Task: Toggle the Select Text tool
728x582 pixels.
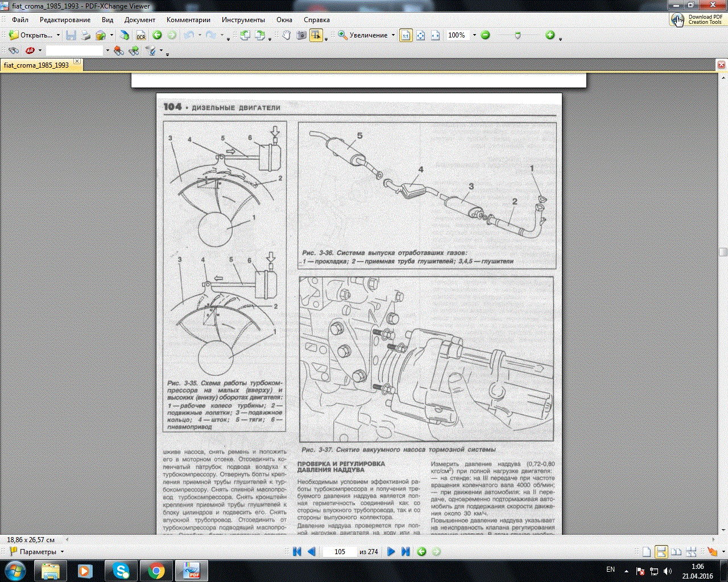Action: click(x=316, y=35)
